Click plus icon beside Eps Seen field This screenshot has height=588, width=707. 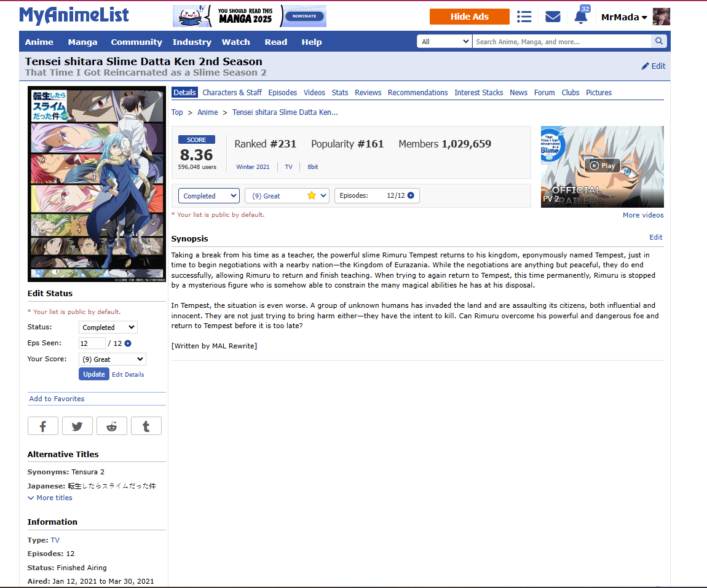pyautogui.click(x=128, y=343)
